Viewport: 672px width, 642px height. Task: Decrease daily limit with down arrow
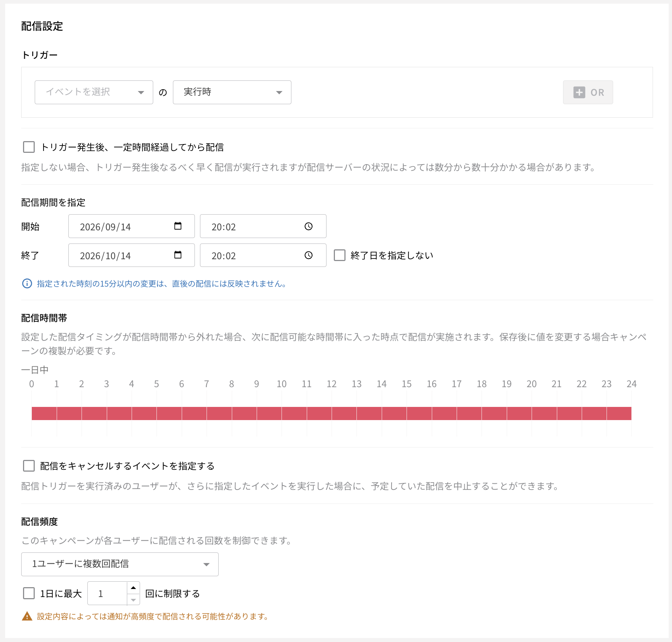[133, 600]
